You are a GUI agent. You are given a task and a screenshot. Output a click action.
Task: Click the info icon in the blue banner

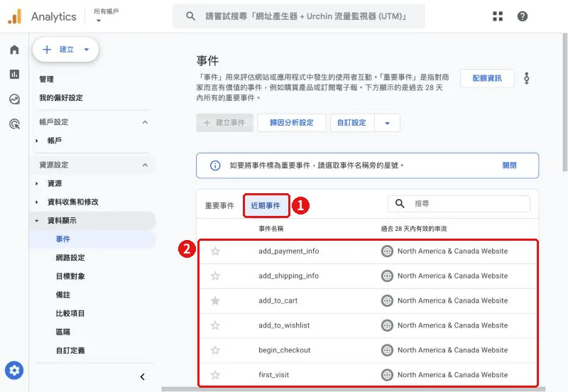click(x=215, y=165)
